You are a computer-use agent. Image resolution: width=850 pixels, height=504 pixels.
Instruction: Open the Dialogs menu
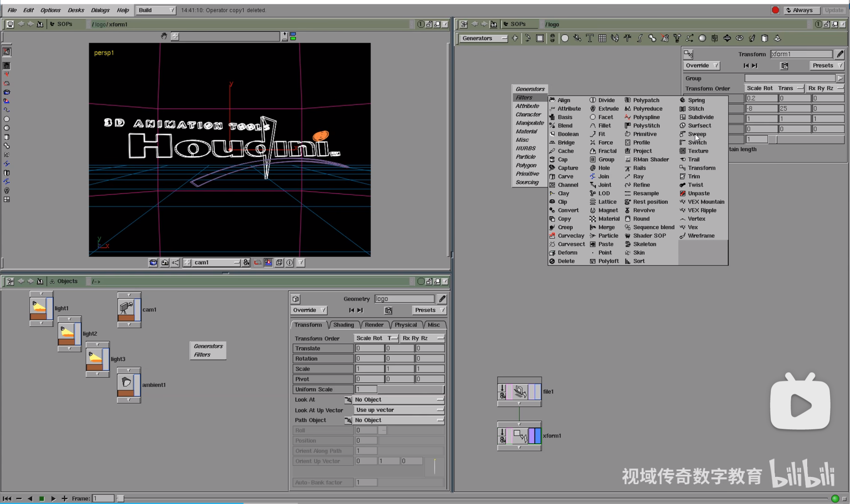tap(100, 10)
